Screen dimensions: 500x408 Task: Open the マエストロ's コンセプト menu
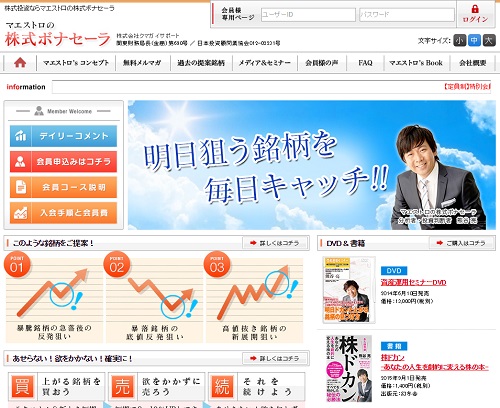[76, 63]
